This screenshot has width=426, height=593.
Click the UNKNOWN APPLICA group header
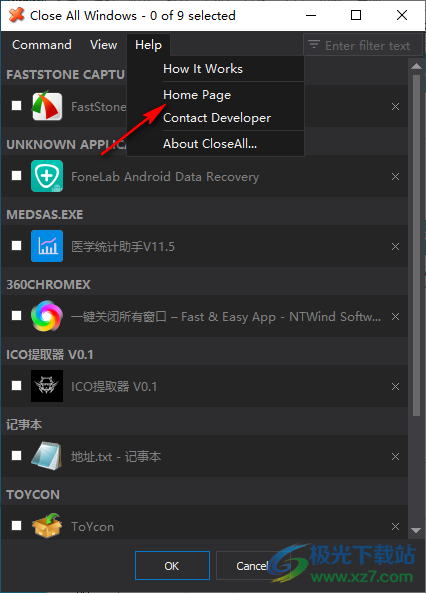pos(67,144)
